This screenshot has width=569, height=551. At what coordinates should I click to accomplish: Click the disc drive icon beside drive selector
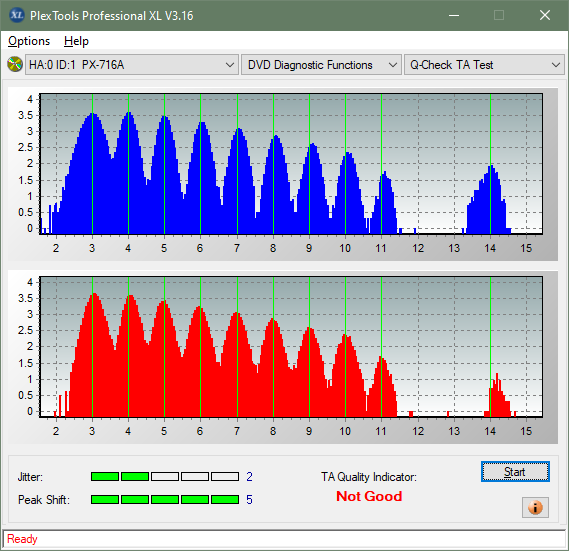(15, 65)
